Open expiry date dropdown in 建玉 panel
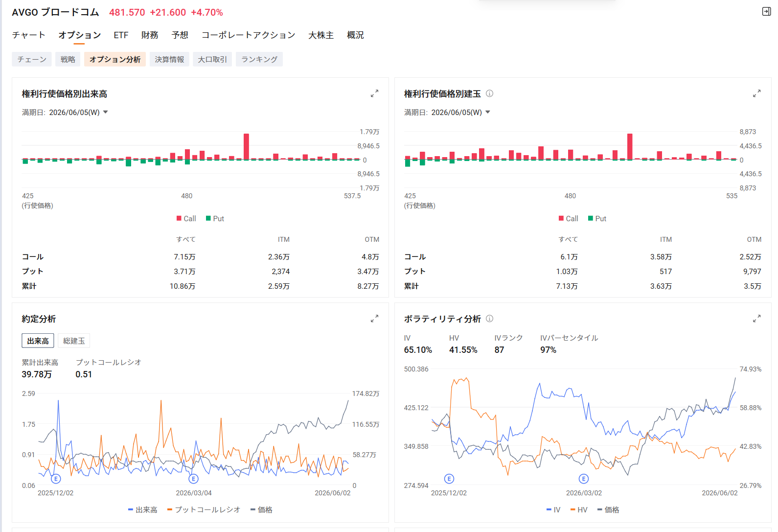Screen dimensions: 778x532 [461, 113]
